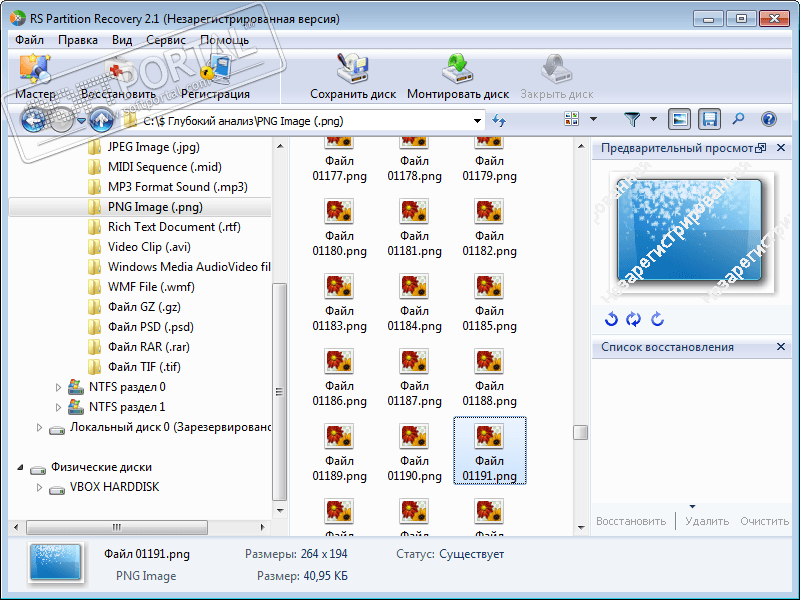Refresh the current location with the arrows icon
Image resolution: width=800 pixels, height=600 pixels.
498,121
